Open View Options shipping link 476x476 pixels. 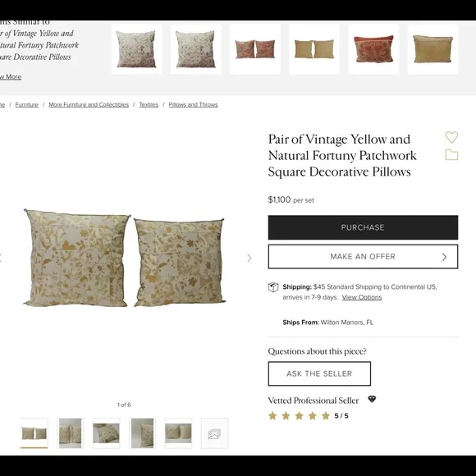coord(362,297)
